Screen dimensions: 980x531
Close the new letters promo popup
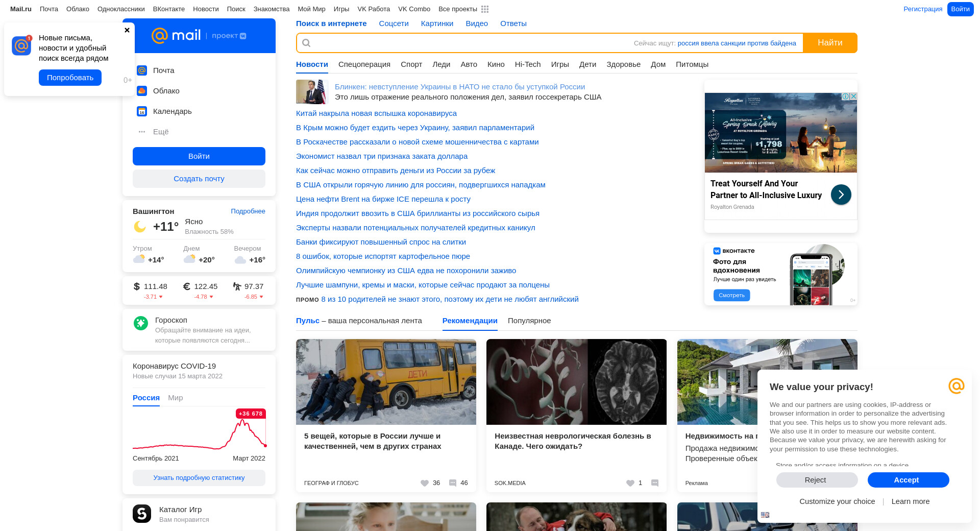click(127, 30)
